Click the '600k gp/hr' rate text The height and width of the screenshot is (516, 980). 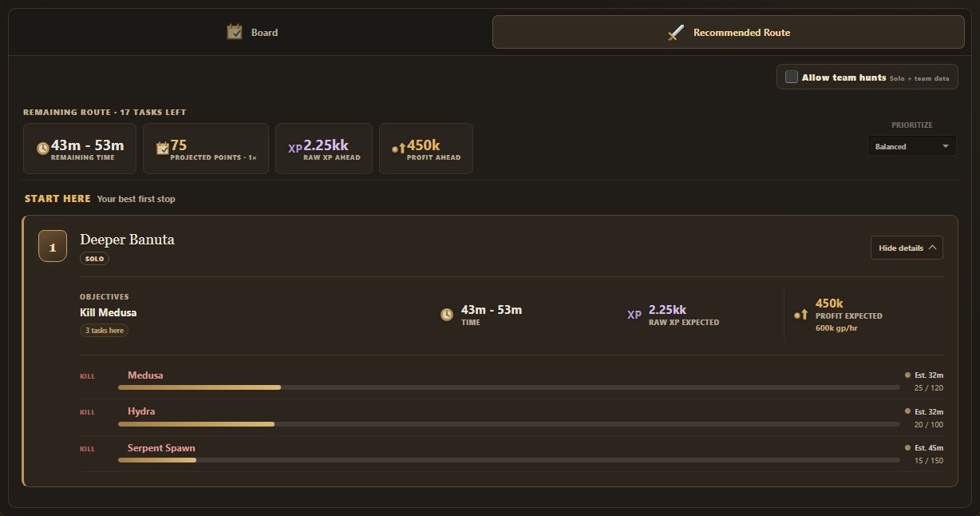coord(837,328)
